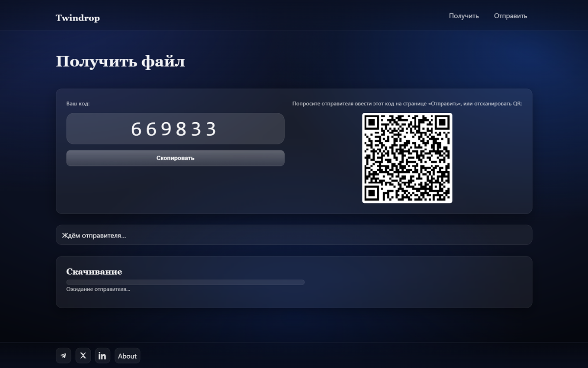This screenshot has height=368, width=588.
Task: Go to the Отправить nav link
Action: (x=511, y=16)
